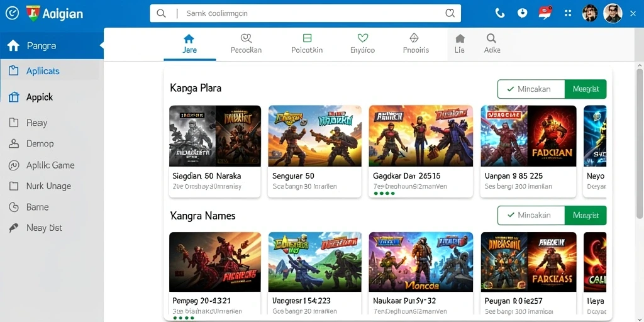644x322 pixels.
Task: Switch to the Pecoclian tab
Action: click(246, 44)
